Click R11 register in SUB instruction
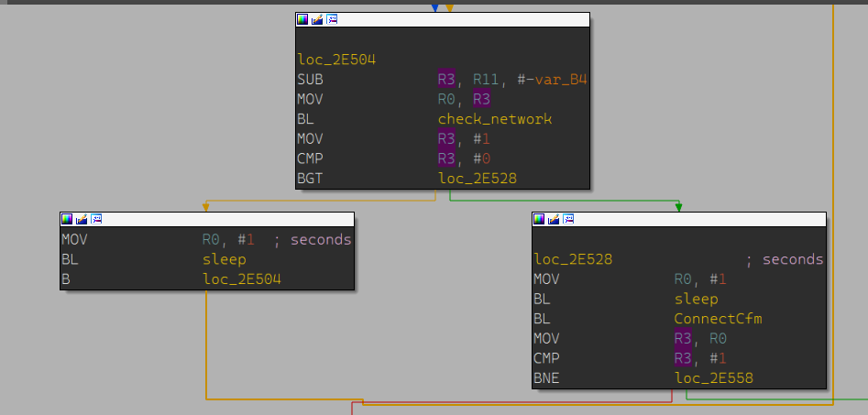The height and width of the screenshot is (415, 868). tap(484, 80)
